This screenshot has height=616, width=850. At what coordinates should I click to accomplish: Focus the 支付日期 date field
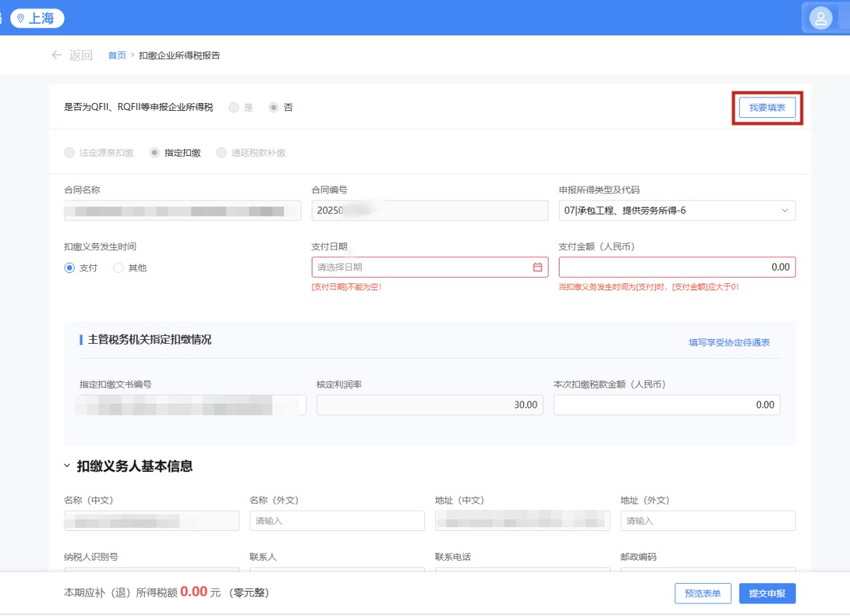click(x=430, y=267)
